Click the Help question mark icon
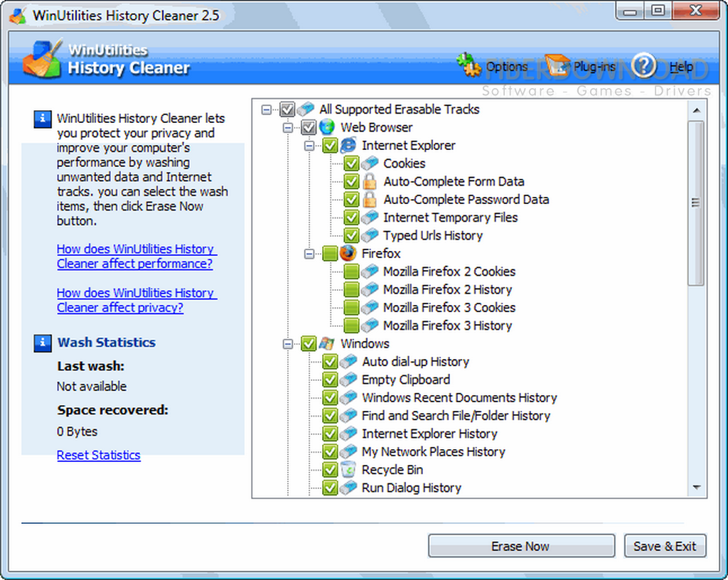This screenshot has width=728, height=580. 644,65
